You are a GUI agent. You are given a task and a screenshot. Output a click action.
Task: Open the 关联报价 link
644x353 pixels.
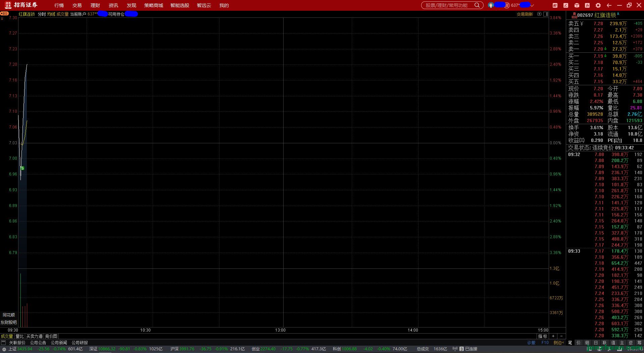17,343
